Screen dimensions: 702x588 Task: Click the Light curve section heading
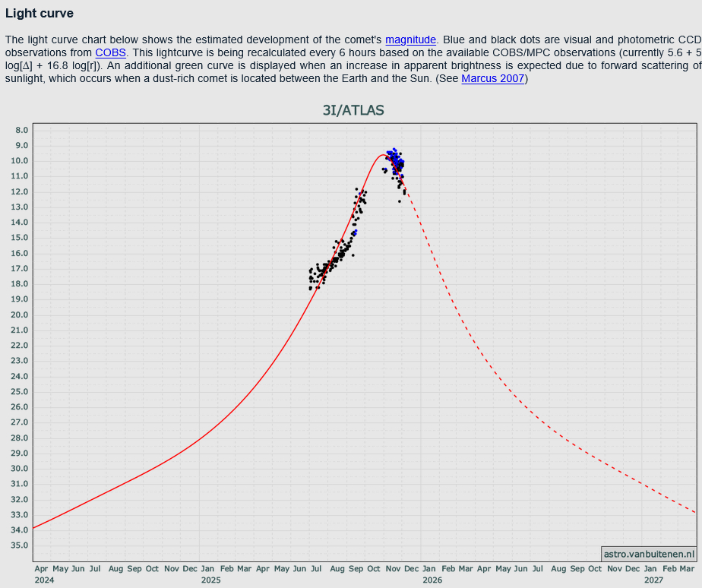coord(40,13)
